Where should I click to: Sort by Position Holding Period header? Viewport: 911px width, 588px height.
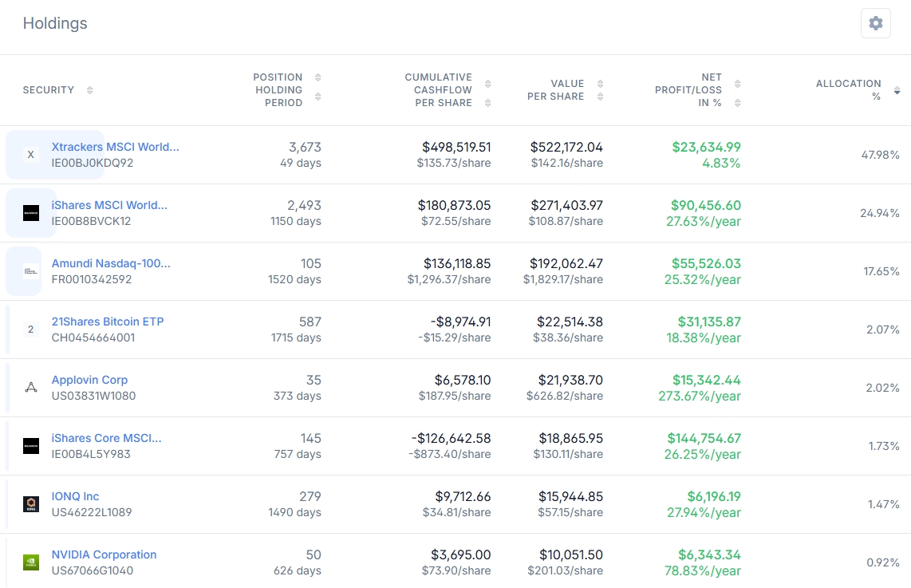coord(278,90)
